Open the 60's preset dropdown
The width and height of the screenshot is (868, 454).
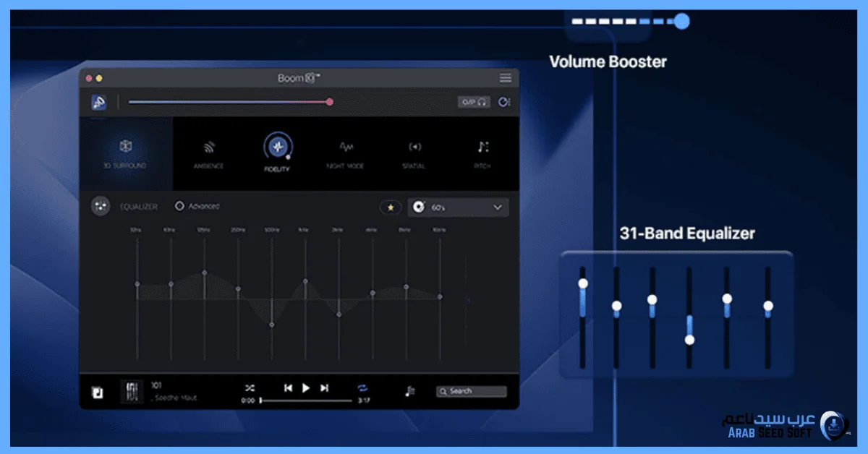point(459,207)
